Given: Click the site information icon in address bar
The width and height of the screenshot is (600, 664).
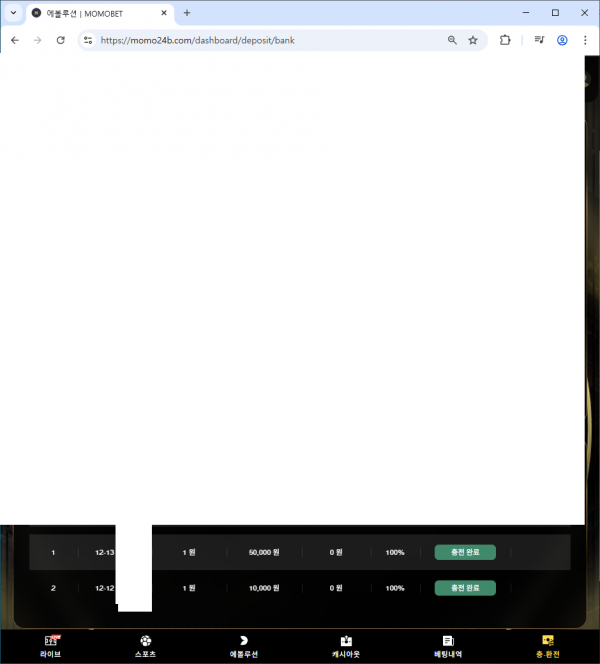Looking at the screenshot, I should 88,40.
